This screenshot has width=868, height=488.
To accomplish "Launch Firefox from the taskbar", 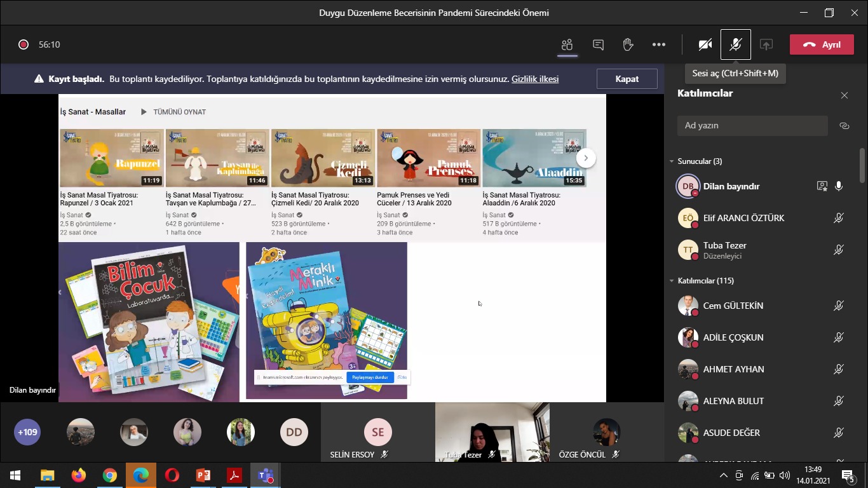I will point(78,475).
